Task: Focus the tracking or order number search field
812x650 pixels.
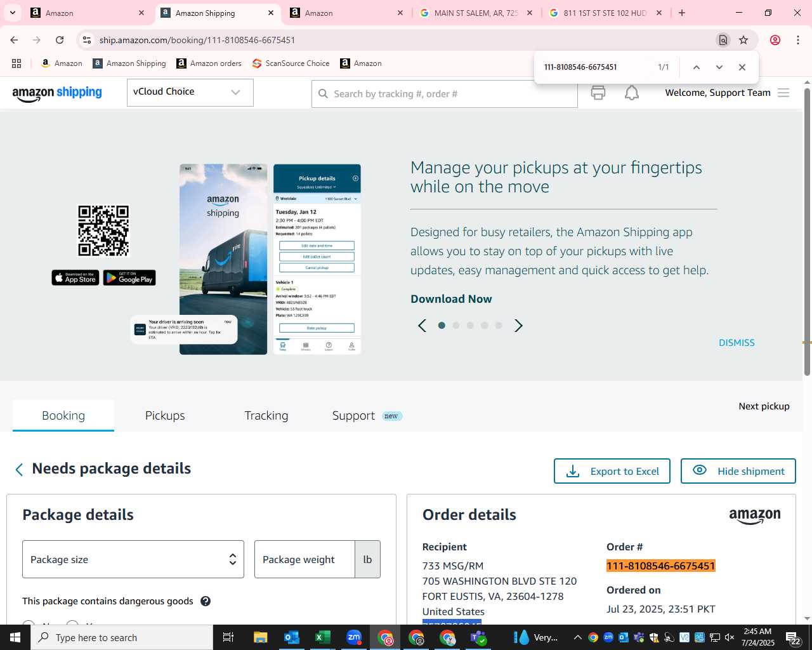Action: (x=445, y=94)
